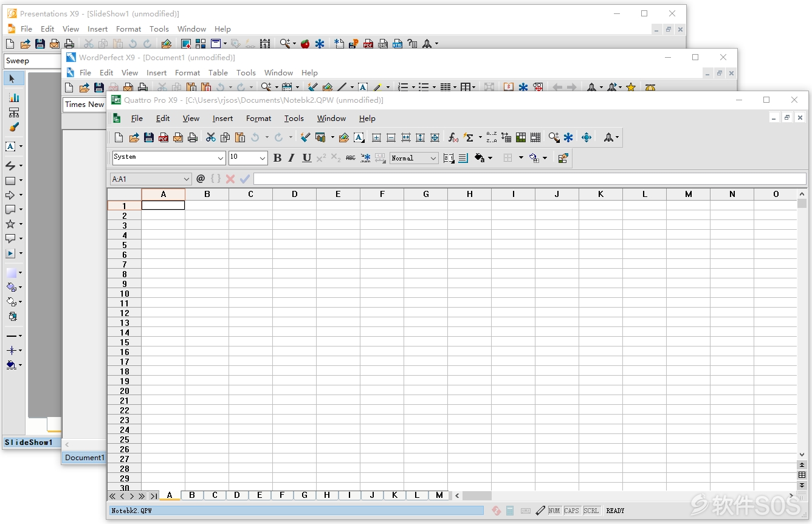Open the fill color dropdown arrow
812x524 pixels.
(490, 158)
